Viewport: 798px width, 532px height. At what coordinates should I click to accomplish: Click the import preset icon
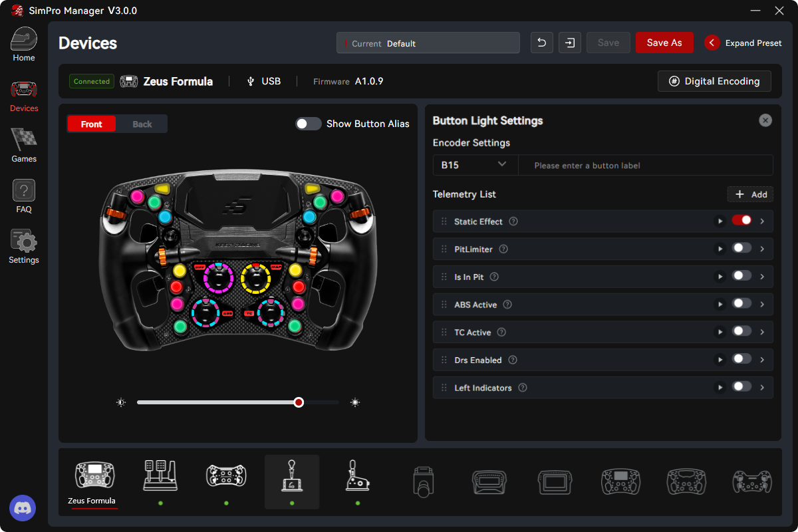coord(570,43)
